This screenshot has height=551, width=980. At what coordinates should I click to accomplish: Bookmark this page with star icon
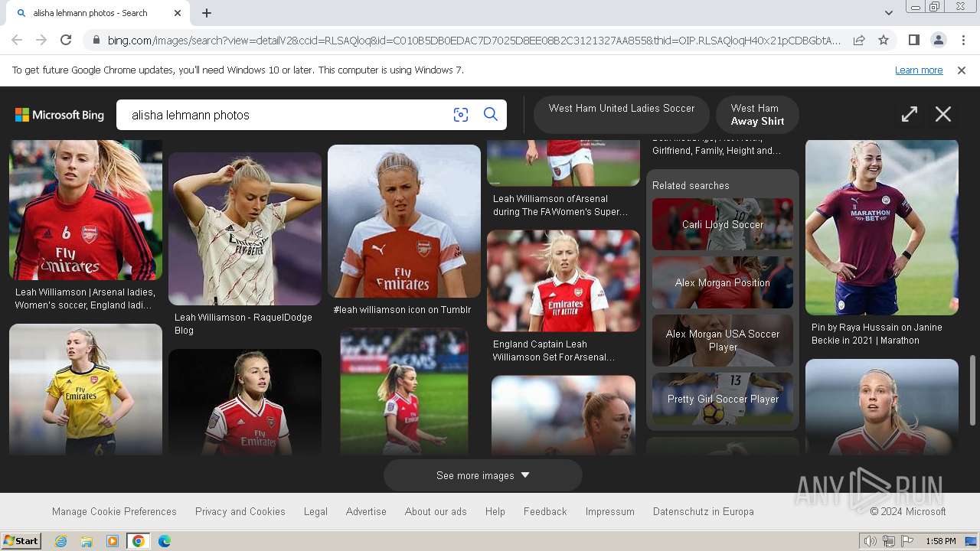click(x=884, y=40)
